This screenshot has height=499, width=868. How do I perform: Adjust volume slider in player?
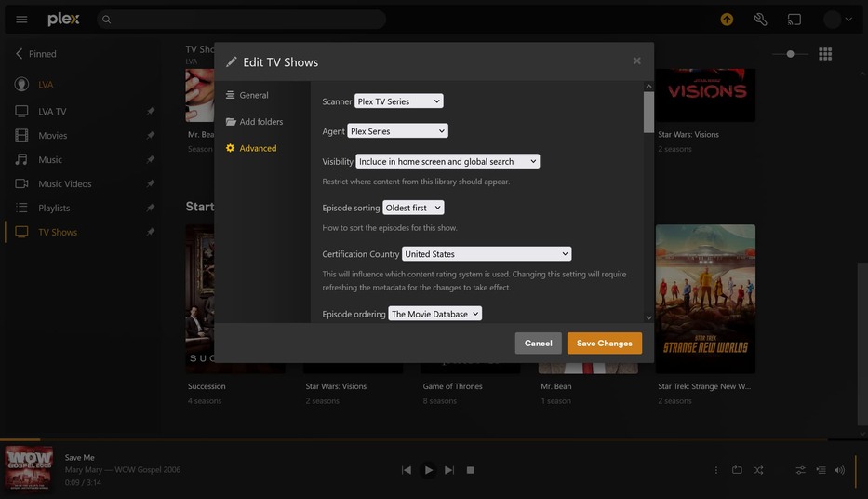pyautogui.click(x=856, y=470)
